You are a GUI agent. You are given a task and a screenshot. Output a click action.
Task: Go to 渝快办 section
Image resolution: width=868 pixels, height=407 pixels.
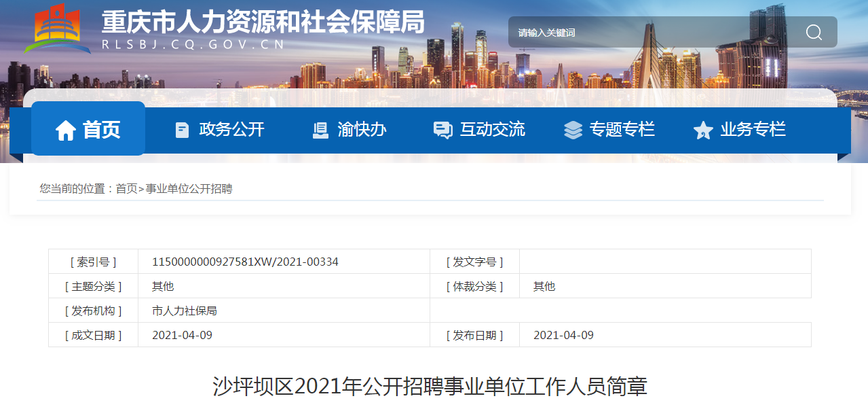(362, 129)
